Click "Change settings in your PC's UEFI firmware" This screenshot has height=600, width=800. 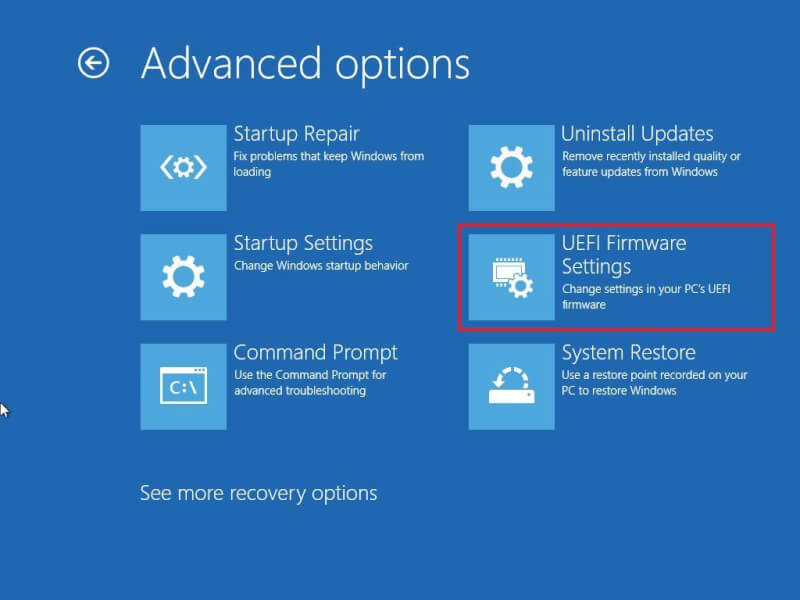tap(646, 296)
